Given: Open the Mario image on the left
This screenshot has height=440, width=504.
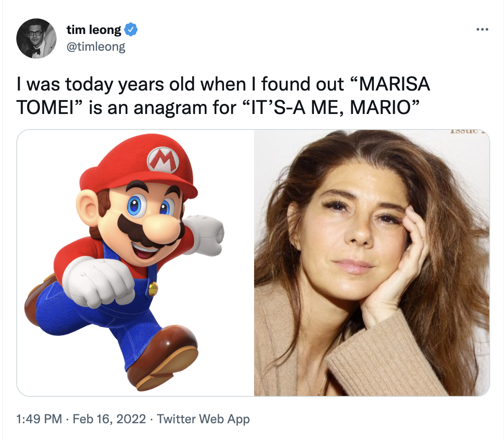Looking at the screenshot, I should coord(135,263).
